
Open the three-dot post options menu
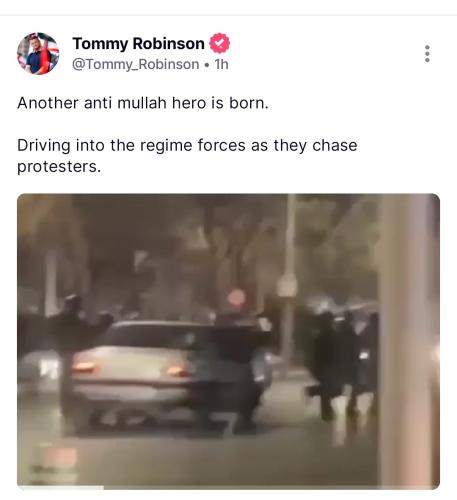point(427,54)
